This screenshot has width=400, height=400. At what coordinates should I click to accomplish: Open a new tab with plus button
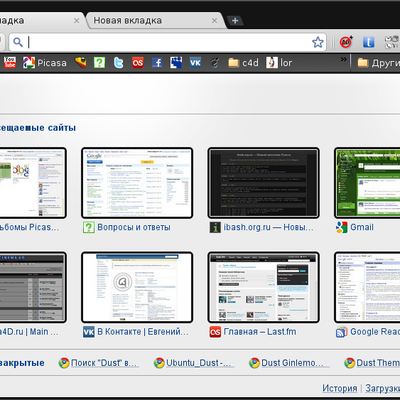(235, 21)
